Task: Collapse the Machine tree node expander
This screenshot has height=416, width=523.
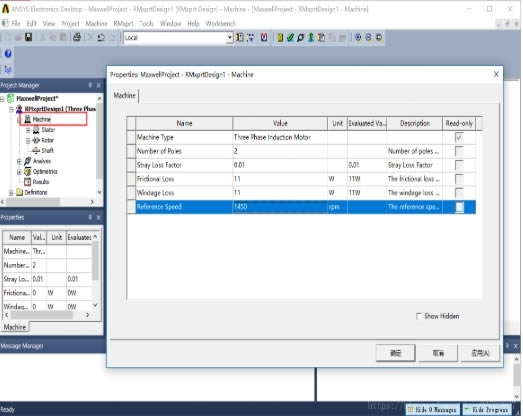Action: [19, 119]
